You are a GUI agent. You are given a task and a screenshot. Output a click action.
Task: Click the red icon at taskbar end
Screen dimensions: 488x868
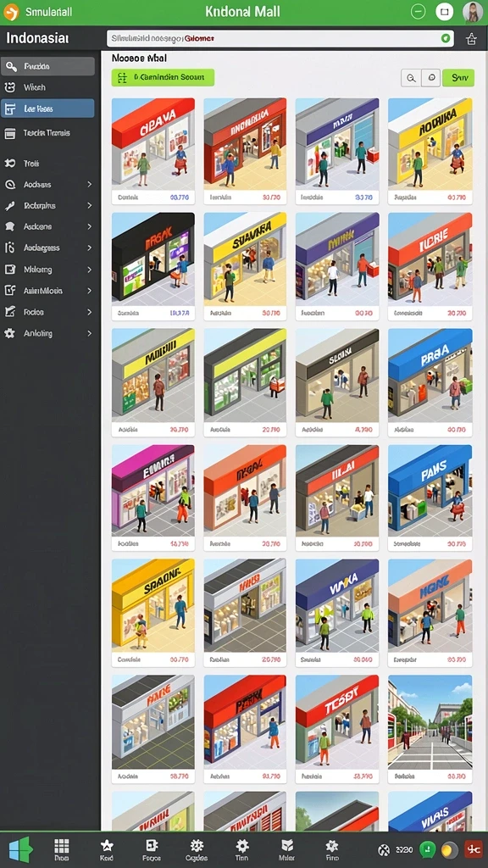[x=473, y=849]
